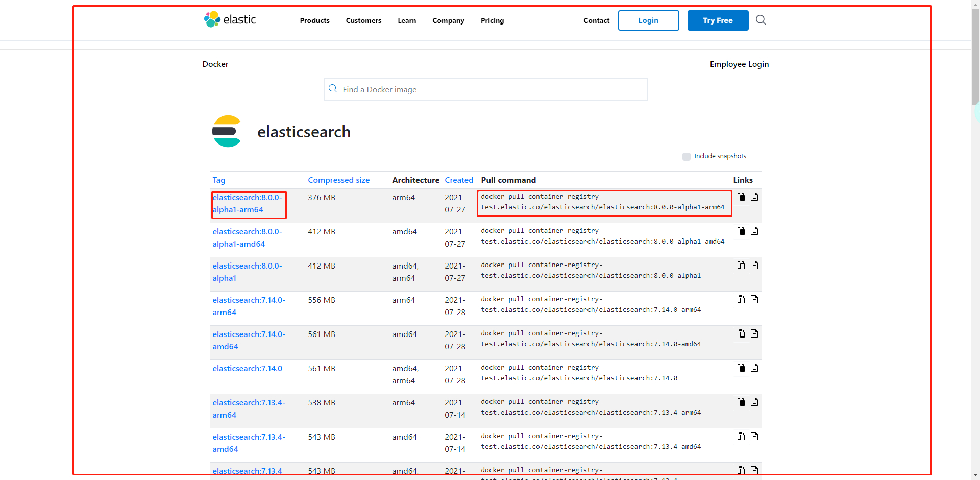Image resolution: width=980 pixels, height=480 pixels.
Task: Open the Customers menu
Action: pos(363,20)
